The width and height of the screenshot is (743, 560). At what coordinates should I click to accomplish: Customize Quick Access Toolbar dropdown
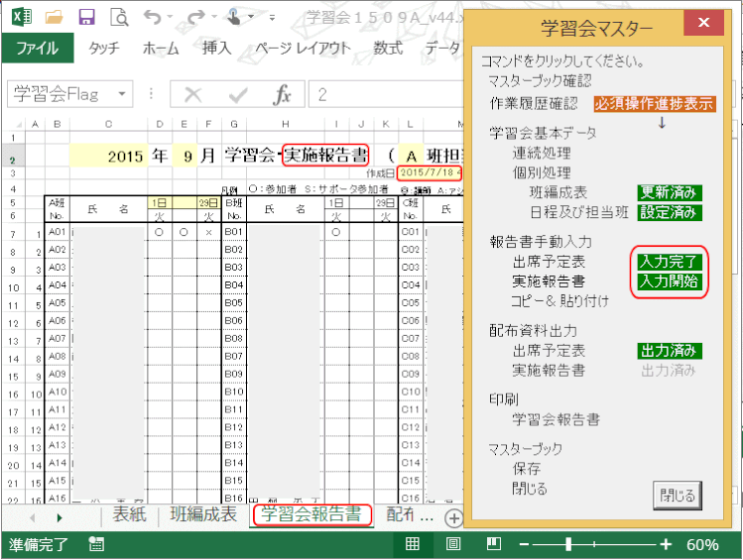(x=272, y=18)
